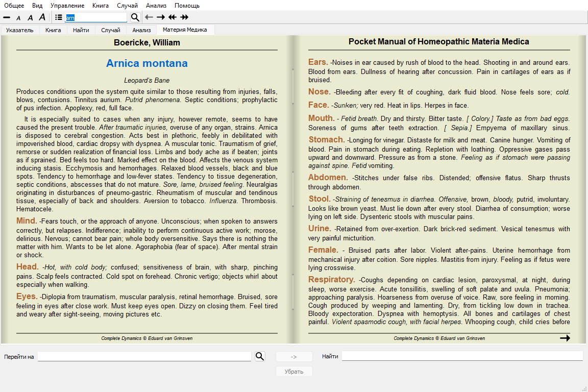Click the Найти input field at bottom
588x392 pixels.
click(462, 356)
